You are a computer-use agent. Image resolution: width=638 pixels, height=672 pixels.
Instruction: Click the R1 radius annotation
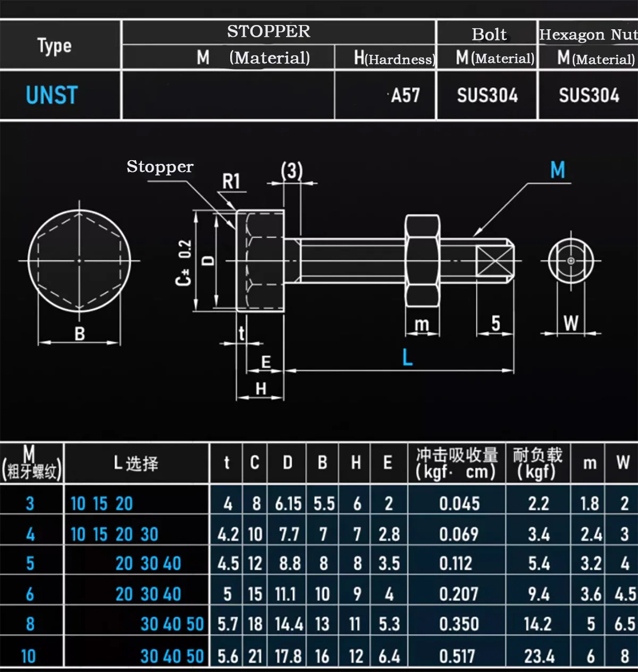pyautogui.click(x=231, y=181)
